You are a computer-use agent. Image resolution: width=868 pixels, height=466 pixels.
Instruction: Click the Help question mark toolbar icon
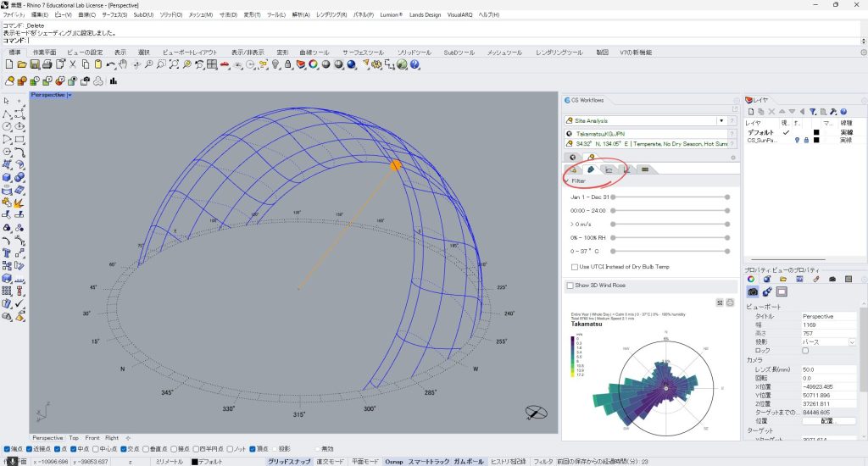[415, 64]
